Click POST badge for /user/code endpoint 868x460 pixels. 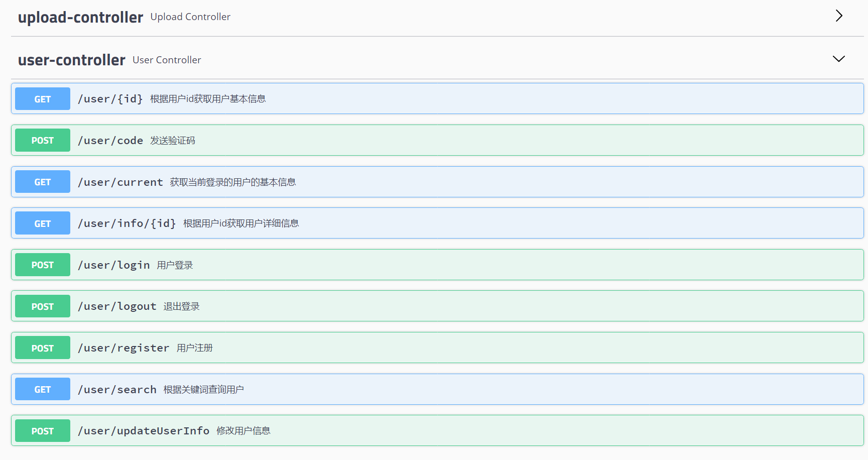(x=43, y=141)
